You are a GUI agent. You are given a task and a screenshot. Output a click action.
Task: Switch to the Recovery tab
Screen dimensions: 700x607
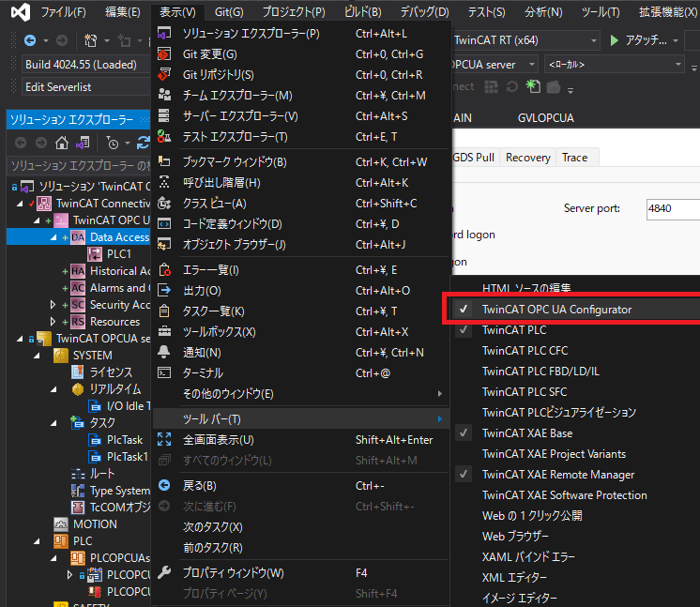click(x=527, y=158)
